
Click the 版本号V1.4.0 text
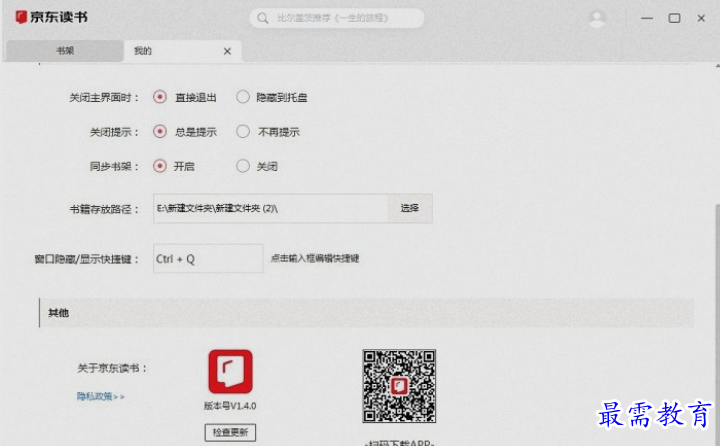230,406
